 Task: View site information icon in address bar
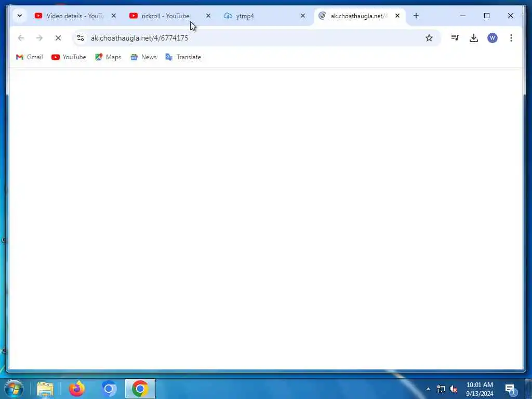tap(81, 38)
